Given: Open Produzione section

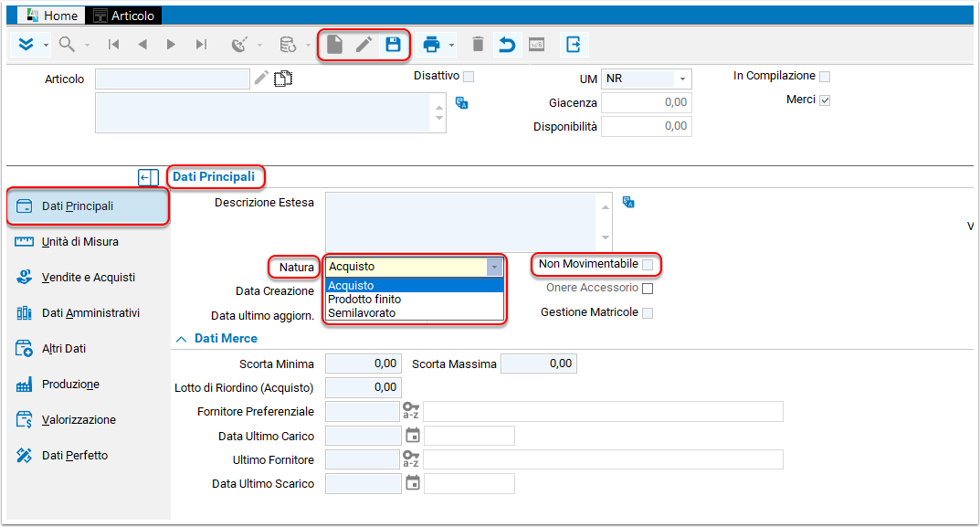Looking at the screenshot, I should pos(88,385).
